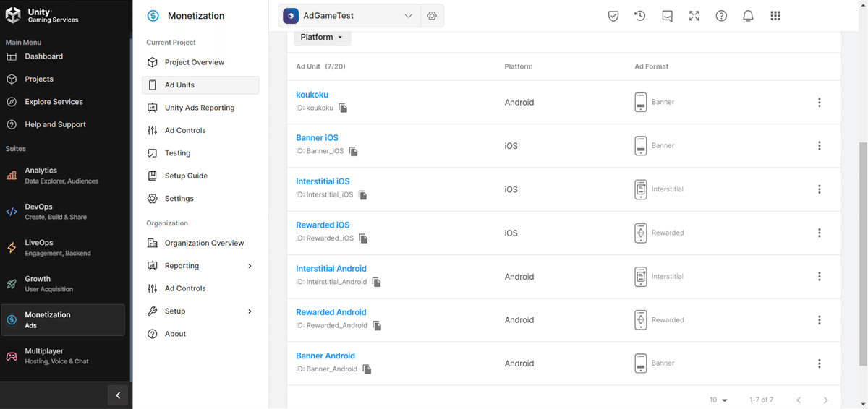
Task: Click the Monetization dollar icon header
Action: (x=153, y=16)
